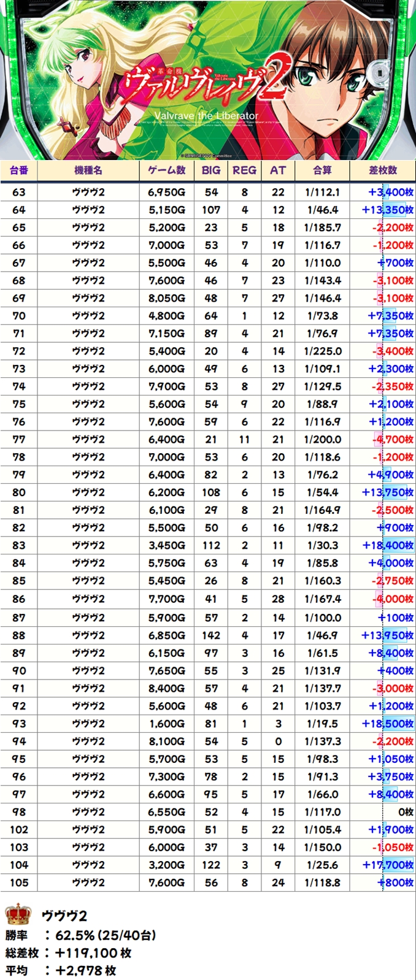The height and width of the screenshot is (980, 416).
Task: Click the ゲーム数 column header
Action: [166, 170]
